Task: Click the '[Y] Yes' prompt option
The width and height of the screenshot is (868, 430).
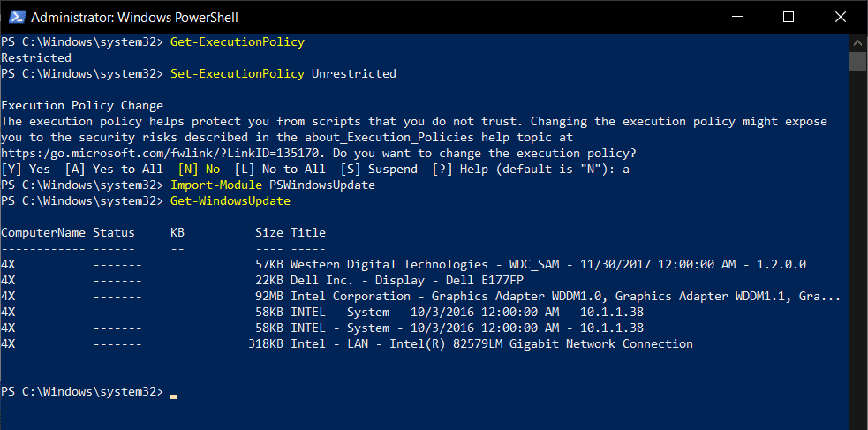Action: point(26,170)
